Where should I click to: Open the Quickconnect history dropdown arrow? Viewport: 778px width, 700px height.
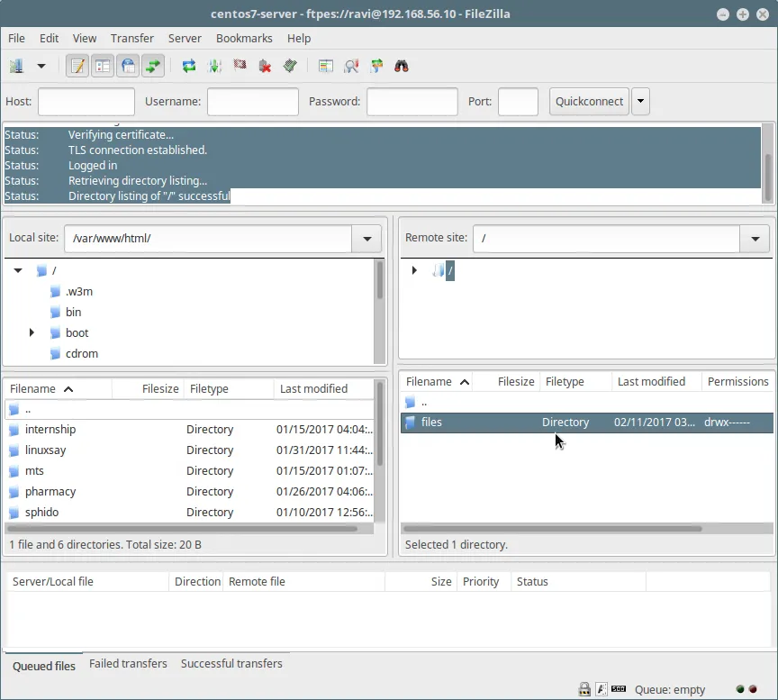coord(640,102)
